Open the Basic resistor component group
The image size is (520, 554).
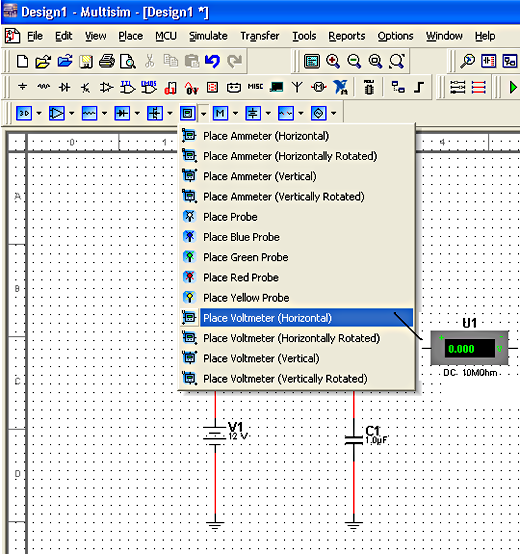click(x=43, y=87)
